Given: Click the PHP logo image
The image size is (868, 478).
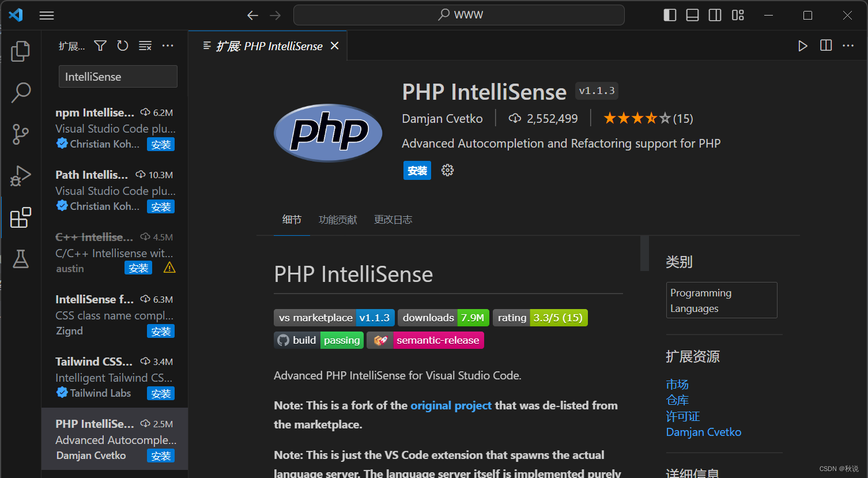Looking at the screenshot, I should pyautogui.click(x=328, y=133).
